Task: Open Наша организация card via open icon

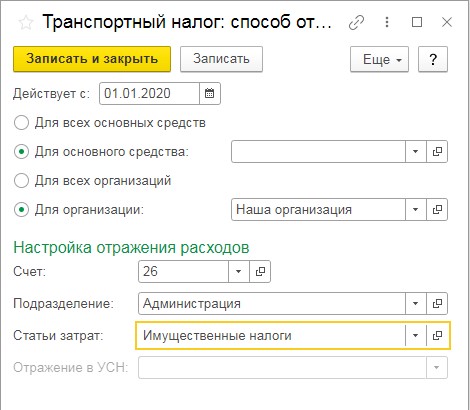Action: (437, 210)
